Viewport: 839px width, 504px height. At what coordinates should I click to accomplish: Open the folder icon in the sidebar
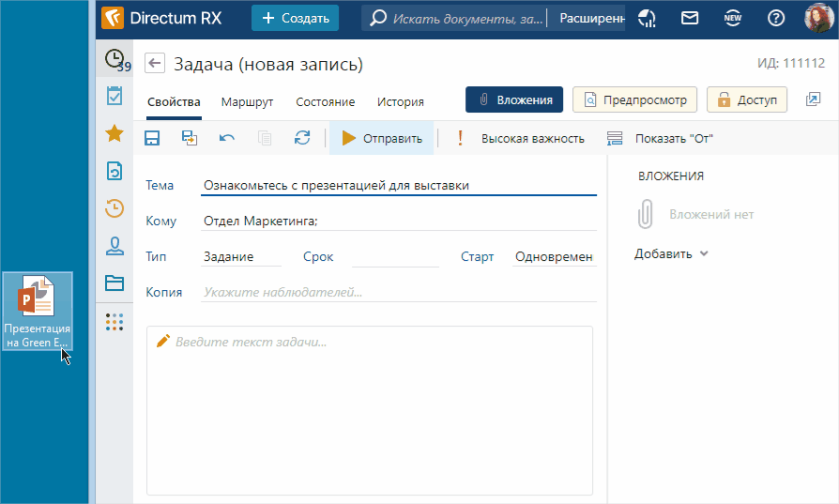pyautogui.click(x=114, y=283)
